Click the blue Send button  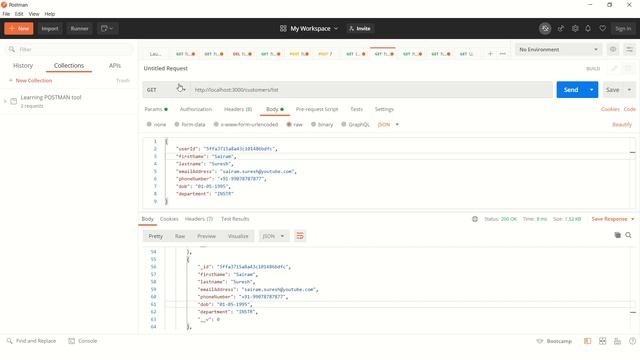pyautogui.click(x=571, y=90)
